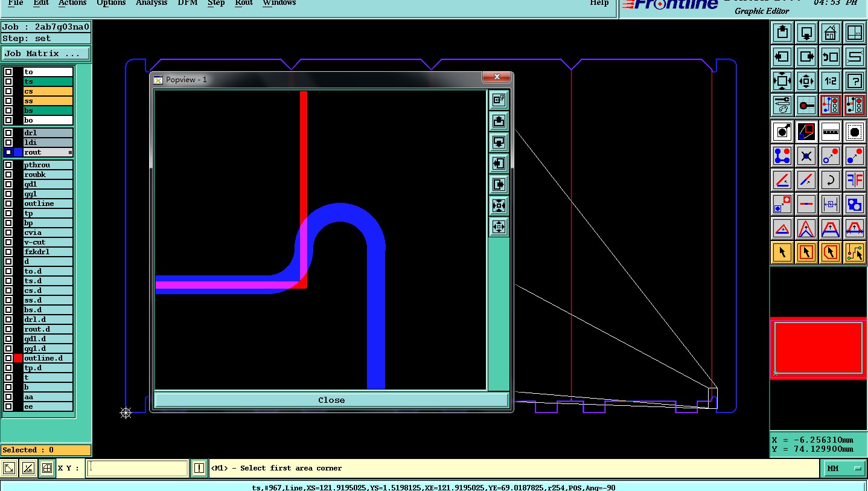Select the pthrou layer name
The image size is (868, 491).
(48, 165)
